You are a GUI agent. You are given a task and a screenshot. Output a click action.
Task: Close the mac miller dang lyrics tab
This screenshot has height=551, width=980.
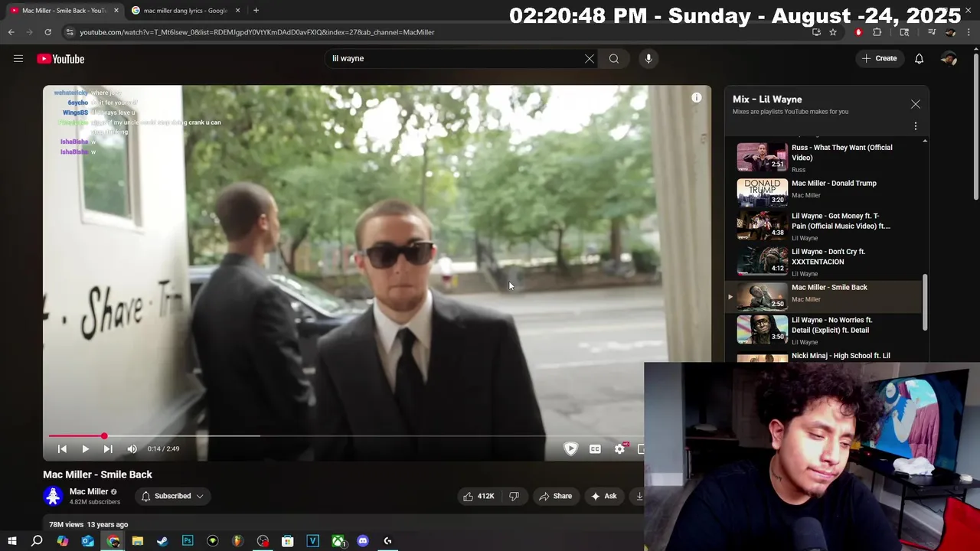point(237,11)
